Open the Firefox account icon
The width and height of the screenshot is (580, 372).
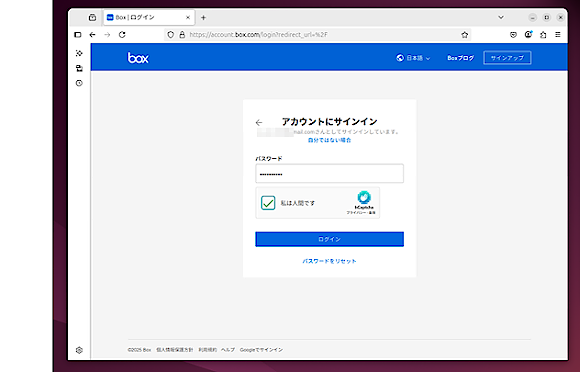pyautogui.click(x=528, y=34)
